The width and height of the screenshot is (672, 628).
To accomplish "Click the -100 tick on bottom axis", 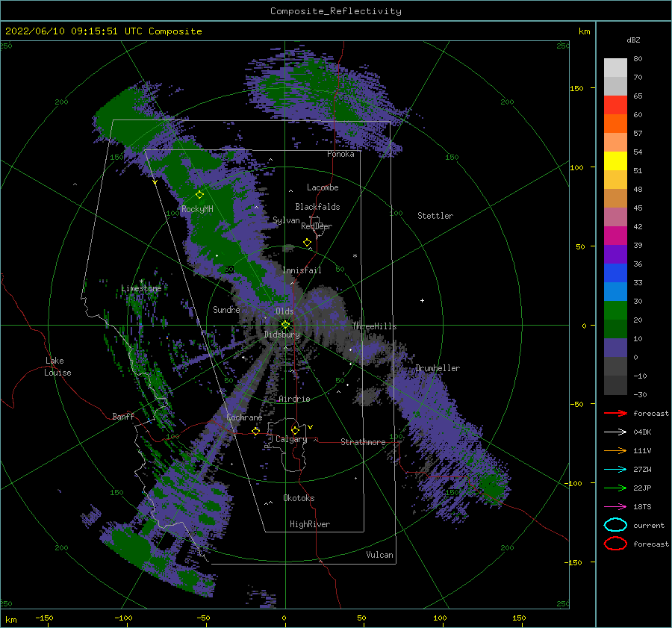I will pyautogui.click(x=123, y=618).
